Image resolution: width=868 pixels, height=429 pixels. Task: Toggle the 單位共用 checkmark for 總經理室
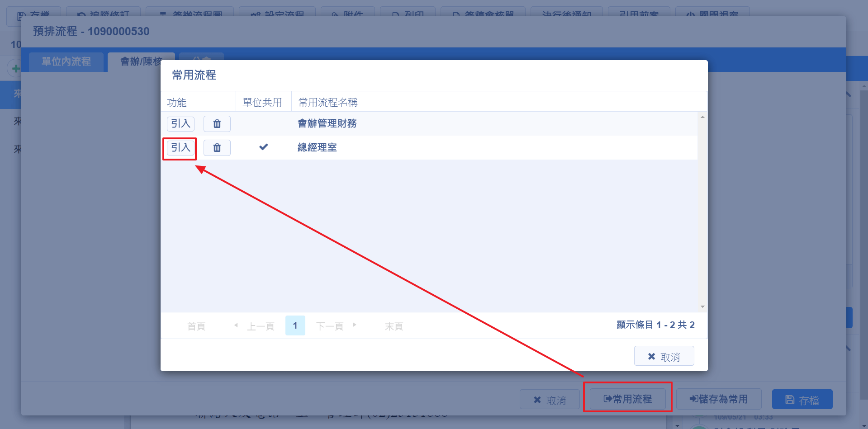[x=263, y=147]
